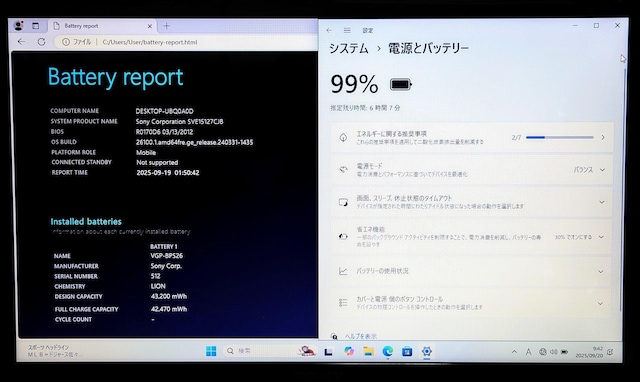The image size is (640, 382).
Task: Refresh the battery report page
Action: (x=41, y=42)
